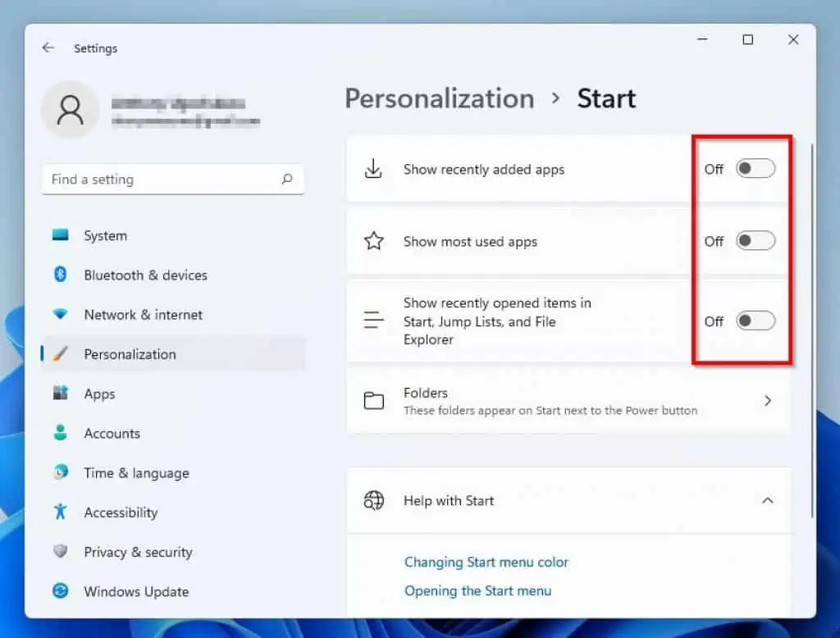This screenshot has width=840, height=638.
Task: Go to Privacy & security page
Action: click(x=137, y=552)
